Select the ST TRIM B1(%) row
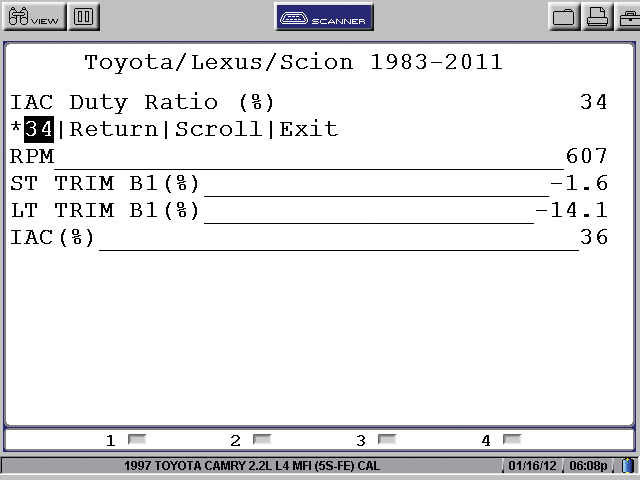This screenshot has height=480, width=640. pyautogui.click(x=309, y=184)
